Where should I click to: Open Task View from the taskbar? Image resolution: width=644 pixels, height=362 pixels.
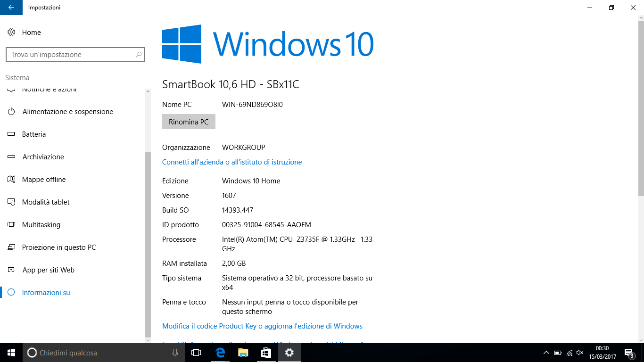click(x=196, y=353)
